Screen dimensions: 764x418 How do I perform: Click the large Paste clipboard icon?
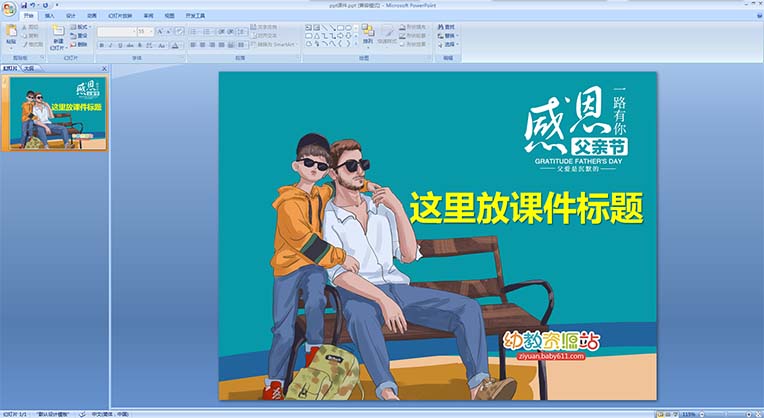11,31
